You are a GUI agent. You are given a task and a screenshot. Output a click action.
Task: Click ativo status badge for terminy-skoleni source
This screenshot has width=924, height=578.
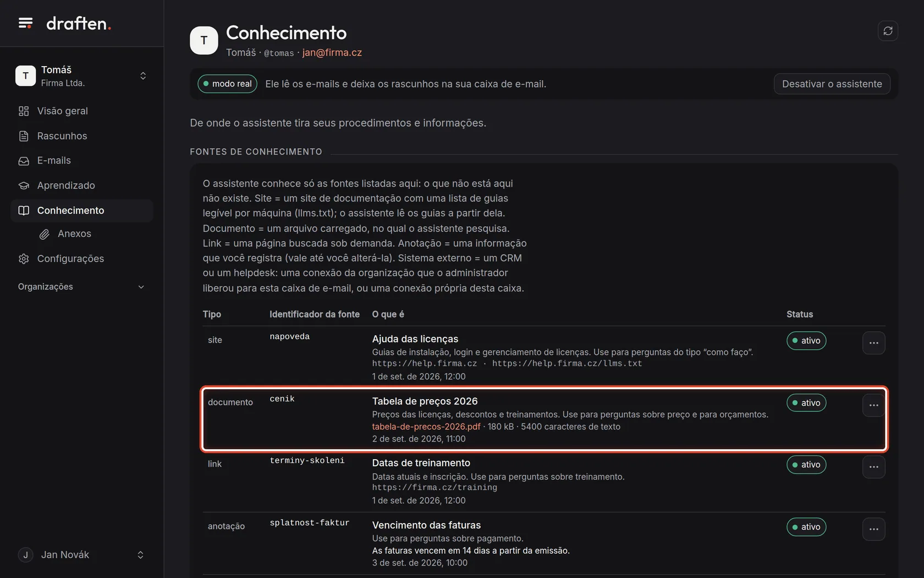click(806, 465)
